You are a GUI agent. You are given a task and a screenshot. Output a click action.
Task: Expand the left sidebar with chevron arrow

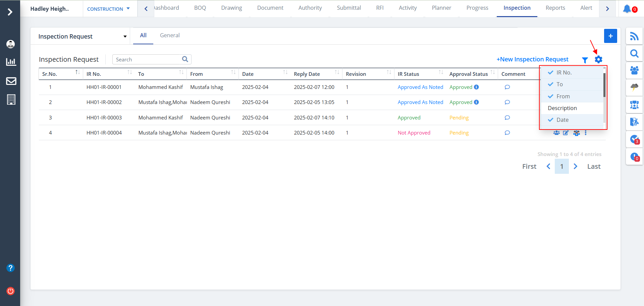10,12
